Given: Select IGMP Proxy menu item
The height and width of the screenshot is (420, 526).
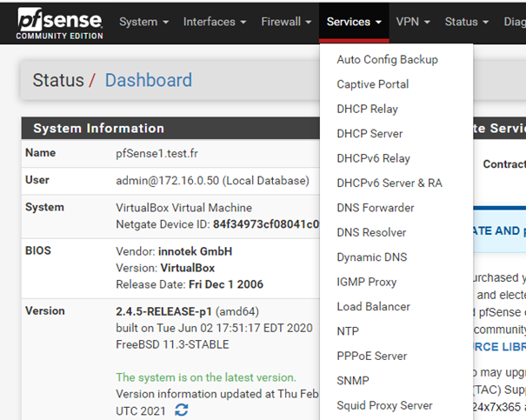Looking at the screenshot, I should click(367, 282).
